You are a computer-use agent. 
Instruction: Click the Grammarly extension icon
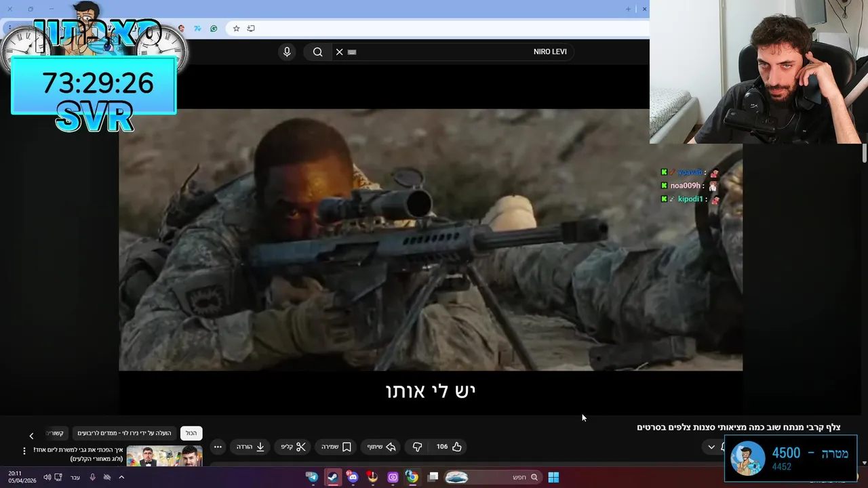click(x=214, y=28)
